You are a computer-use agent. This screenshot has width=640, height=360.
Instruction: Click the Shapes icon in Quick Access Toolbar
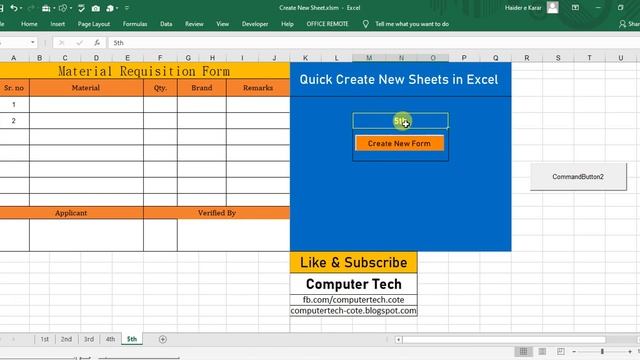click(63, 8)
